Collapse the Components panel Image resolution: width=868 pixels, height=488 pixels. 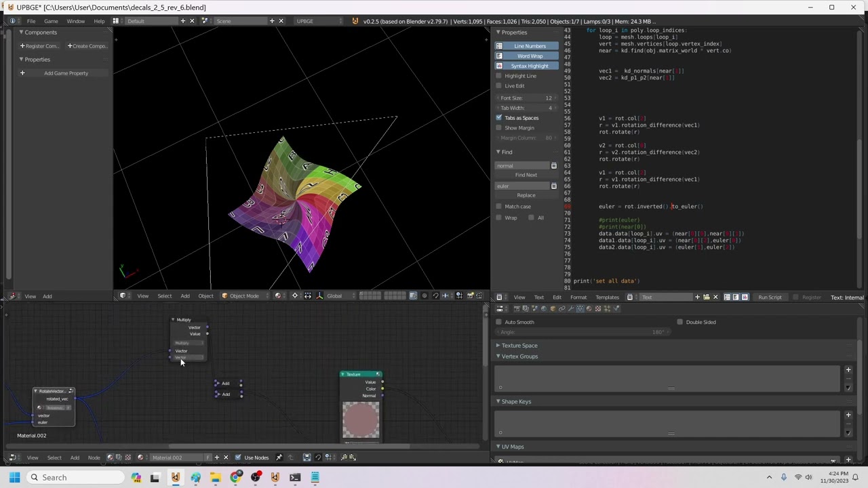(x=21, y=33)
